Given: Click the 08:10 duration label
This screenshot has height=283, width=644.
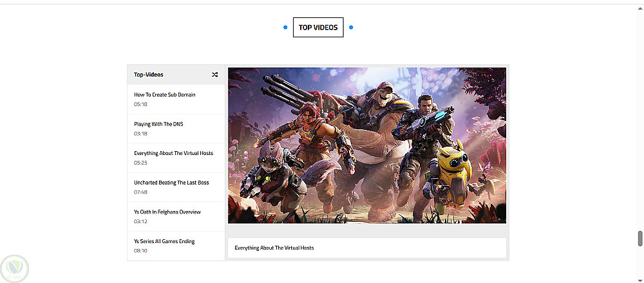Looking at the screenshot, I should coord(140,251).
